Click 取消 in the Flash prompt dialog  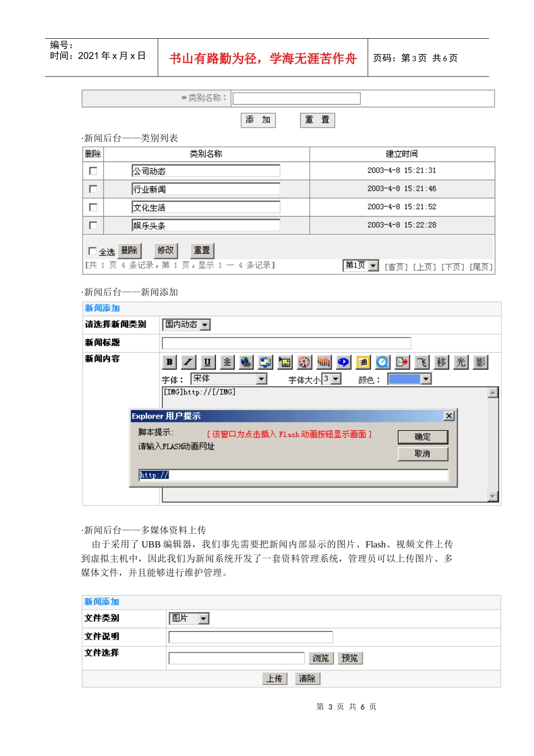[423, 454]
